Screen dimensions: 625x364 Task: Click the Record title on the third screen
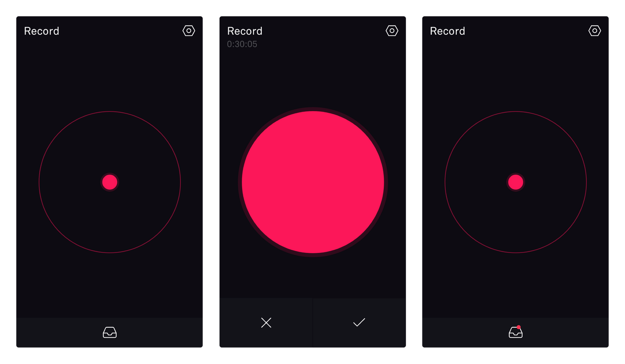(447, 31)
